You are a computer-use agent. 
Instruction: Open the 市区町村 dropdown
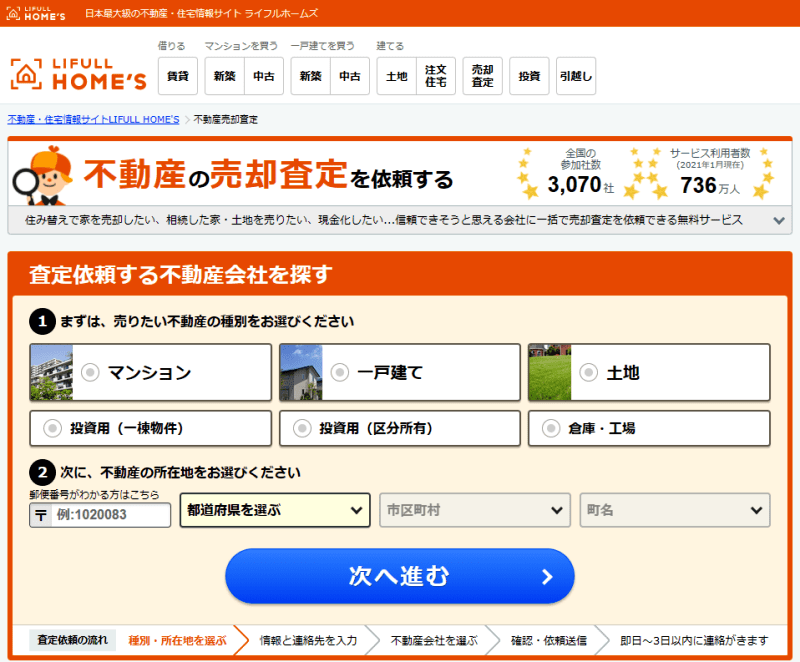475,510
